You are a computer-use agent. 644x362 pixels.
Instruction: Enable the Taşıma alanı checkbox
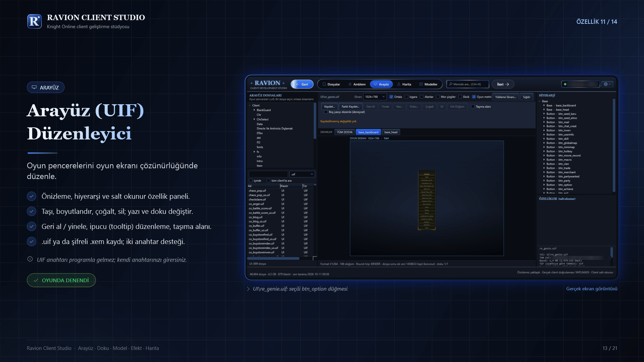pyautogui.click(x=473, y=107)
